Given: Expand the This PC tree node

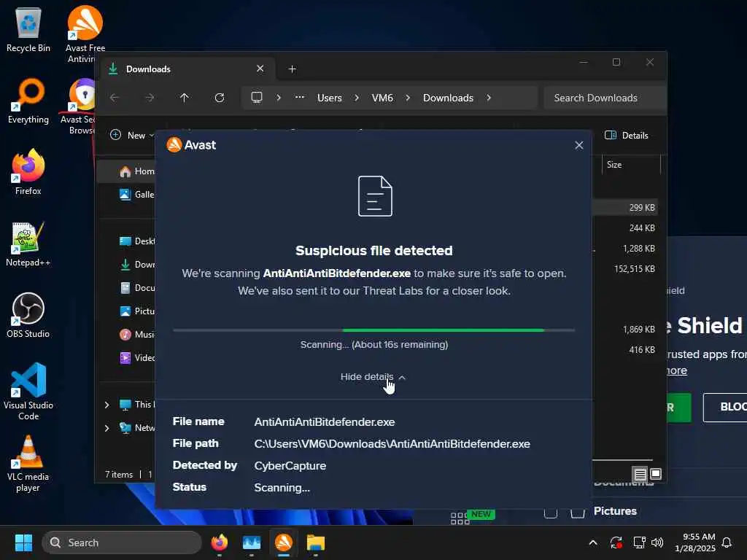Looking at the screenshot, I should tap(107, 405).
